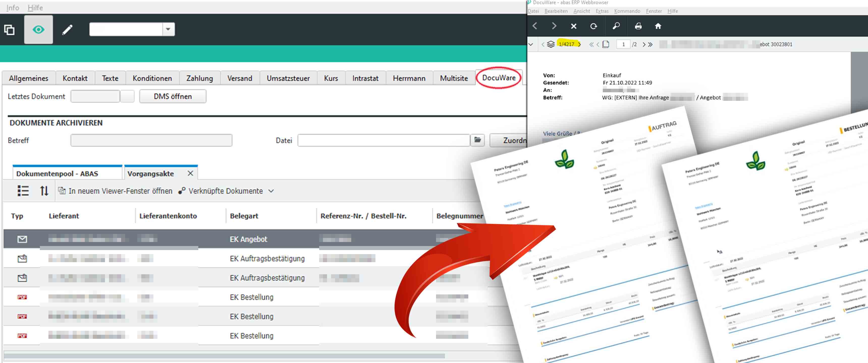
Task: Click the DocuWare reload icon
Action: tap(593, 26)
